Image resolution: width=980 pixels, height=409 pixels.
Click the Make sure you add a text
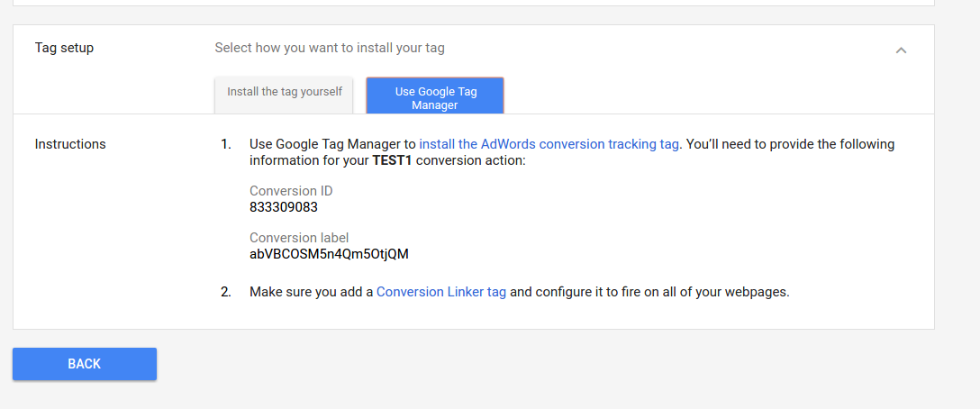pyautogui.click(x=312, y=292)
